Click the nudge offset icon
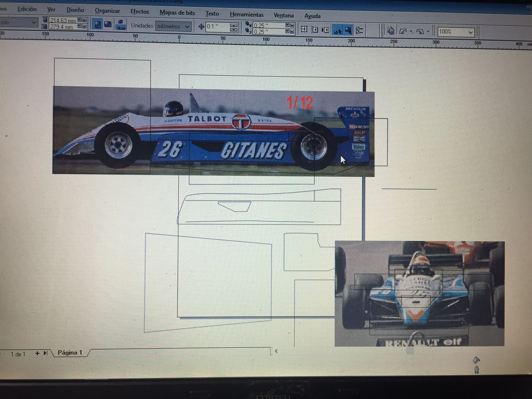This screenshot has height=399, width=532. point(201,26)
